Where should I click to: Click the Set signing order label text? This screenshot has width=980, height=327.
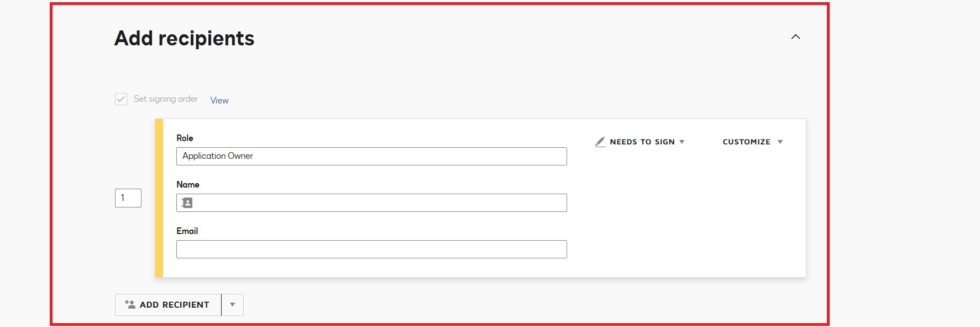[x=165, y=99]
